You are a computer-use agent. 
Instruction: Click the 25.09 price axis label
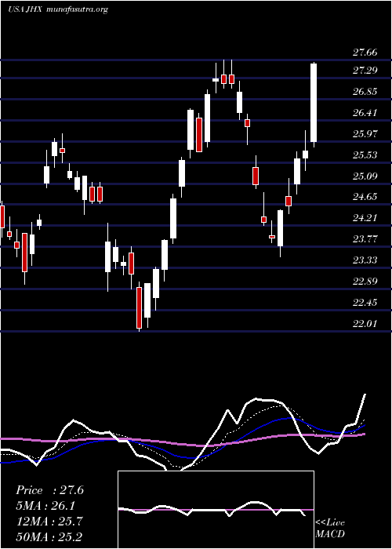(365, 176)
